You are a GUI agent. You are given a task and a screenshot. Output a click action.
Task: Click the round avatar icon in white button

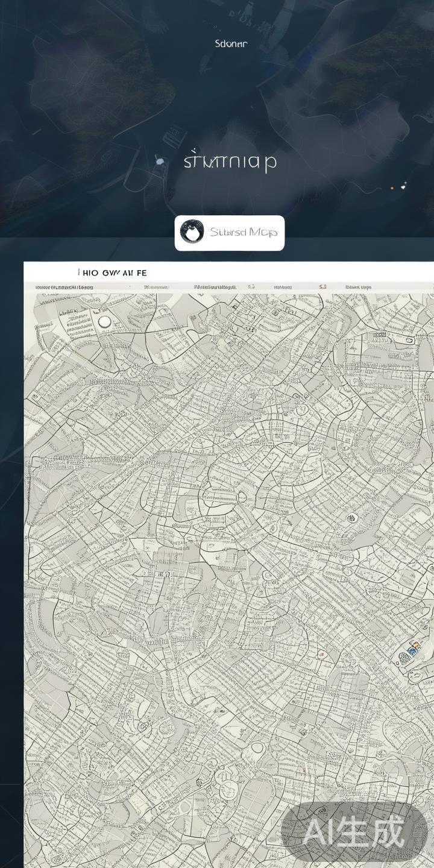pyautogui.click(x=192, y=232)
